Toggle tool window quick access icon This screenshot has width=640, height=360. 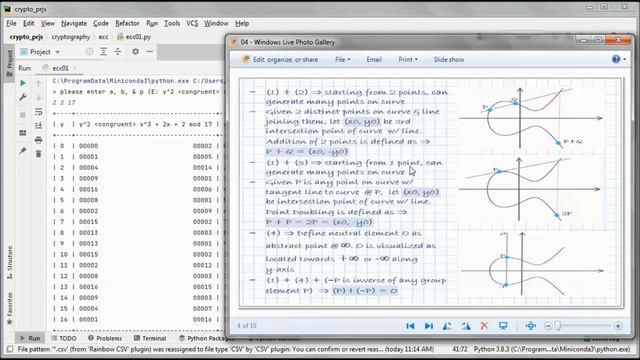point(10,349)
